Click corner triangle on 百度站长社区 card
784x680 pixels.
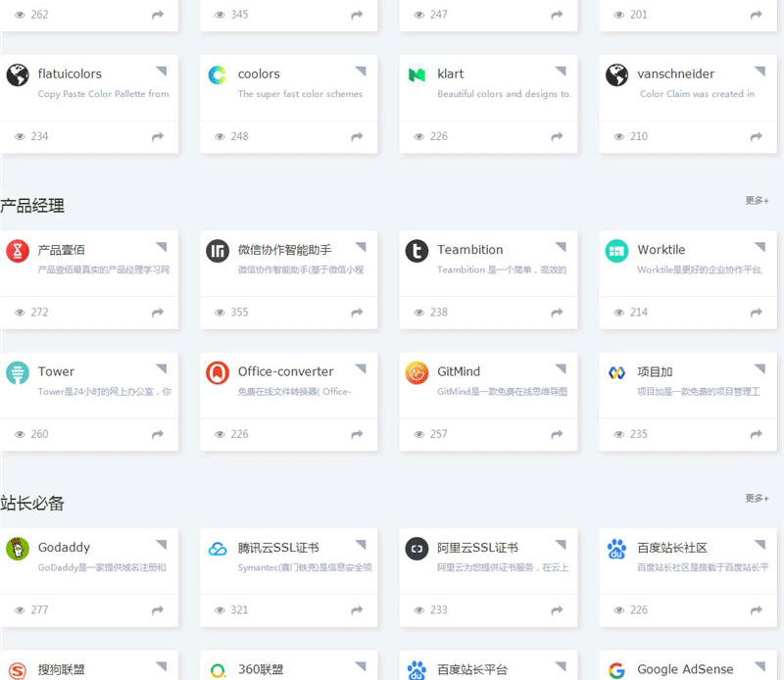point(760,544)
